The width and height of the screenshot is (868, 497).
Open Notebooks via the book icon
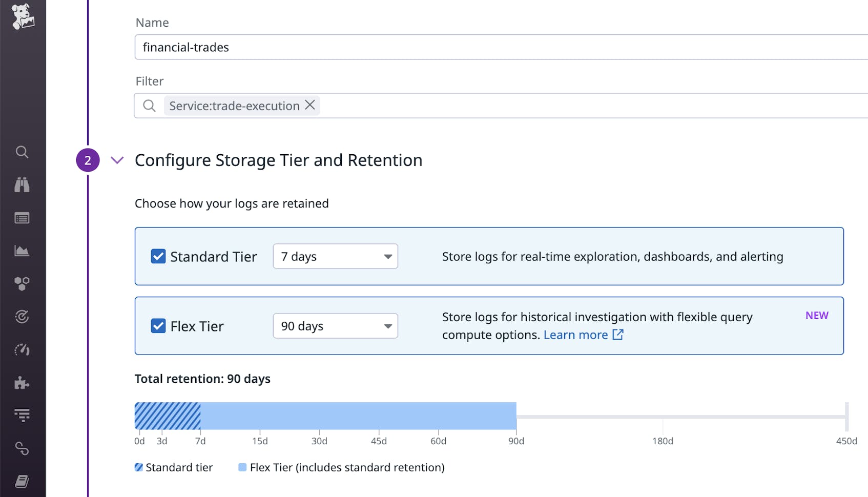click(x=23, y=481)
